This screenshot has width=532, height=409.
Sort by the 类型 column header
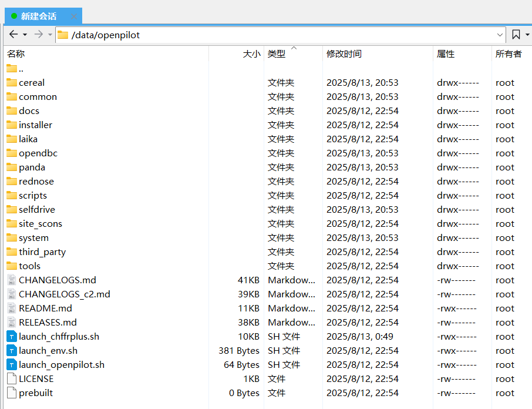pyautogui.click(x=293, y=53)
